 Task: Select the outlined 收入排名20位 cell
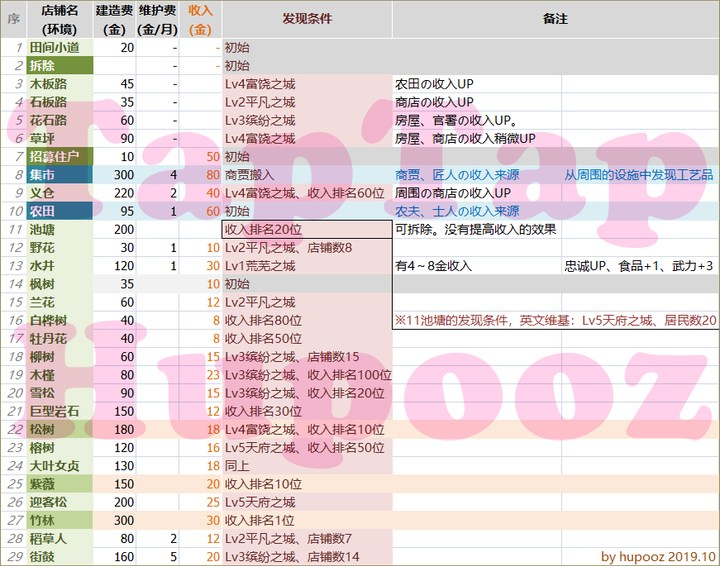point(307,229)
